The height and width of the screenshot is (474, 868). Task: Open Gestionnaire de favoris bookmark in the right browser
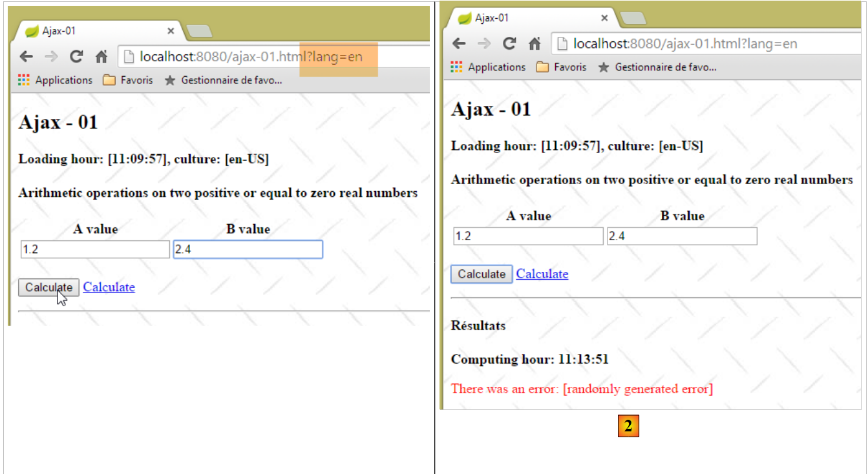point(657,67)
